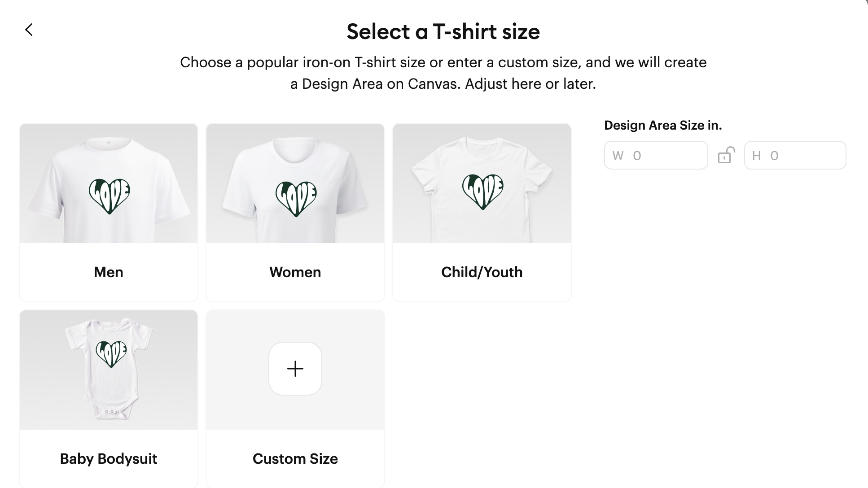
Task: Click the 'Select a T-shirt size' heading
Action: (443, 32)
